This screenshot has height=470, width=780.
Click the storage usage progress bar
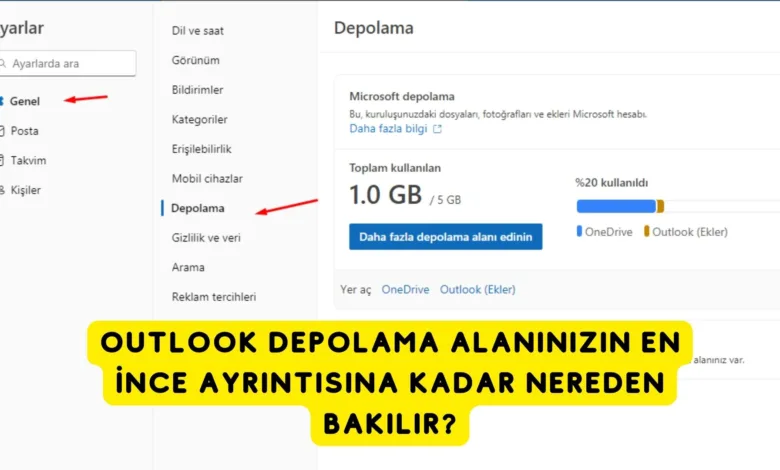[678, 206]
